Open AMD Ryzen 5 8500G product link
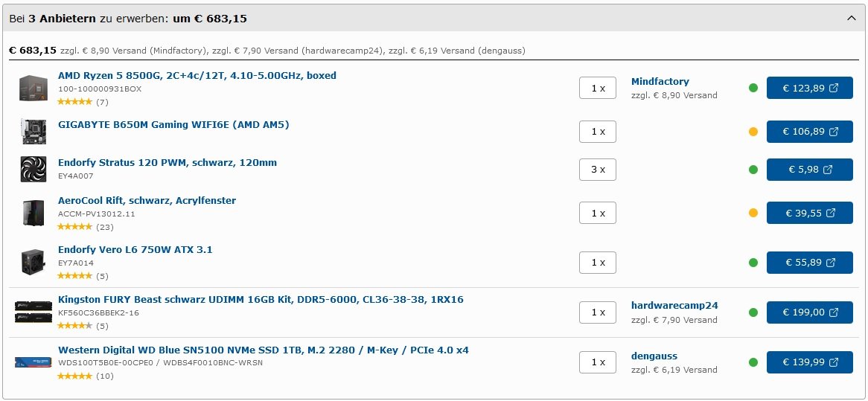 [x=197, y=76]
